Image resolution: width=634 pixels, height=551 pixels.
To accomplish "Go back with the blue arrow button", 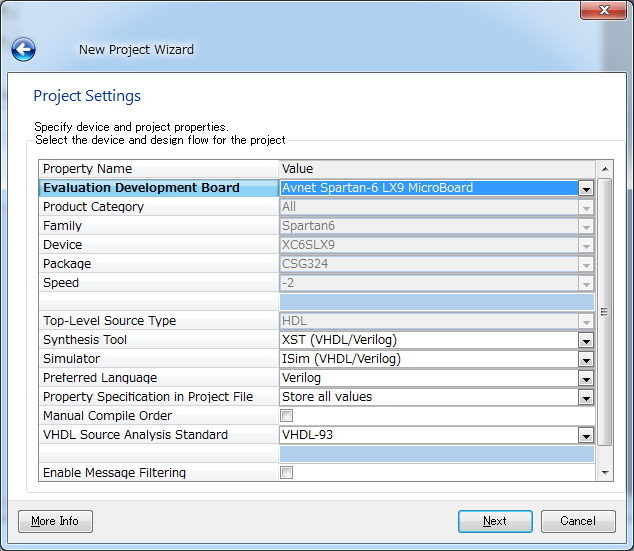I will pyautogui.click(x=23, y=49).
